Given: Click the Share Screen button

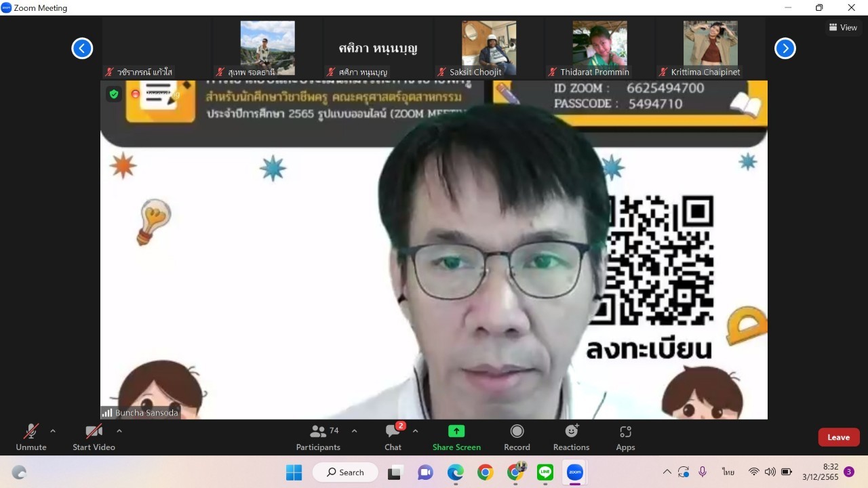Looking at the screenshot, I should 456,437.
